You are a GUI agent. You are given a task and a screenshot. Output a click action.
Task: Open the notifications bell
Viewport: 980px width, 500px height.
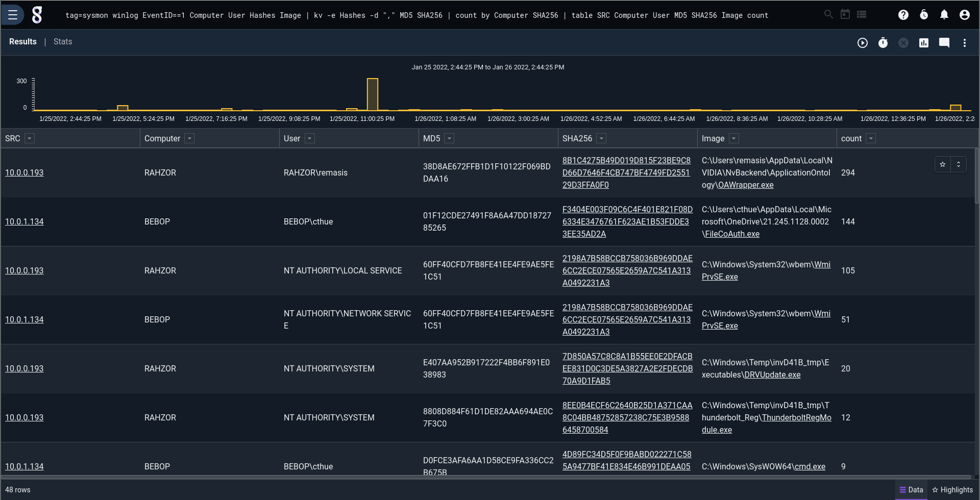[x=944, y=15]
